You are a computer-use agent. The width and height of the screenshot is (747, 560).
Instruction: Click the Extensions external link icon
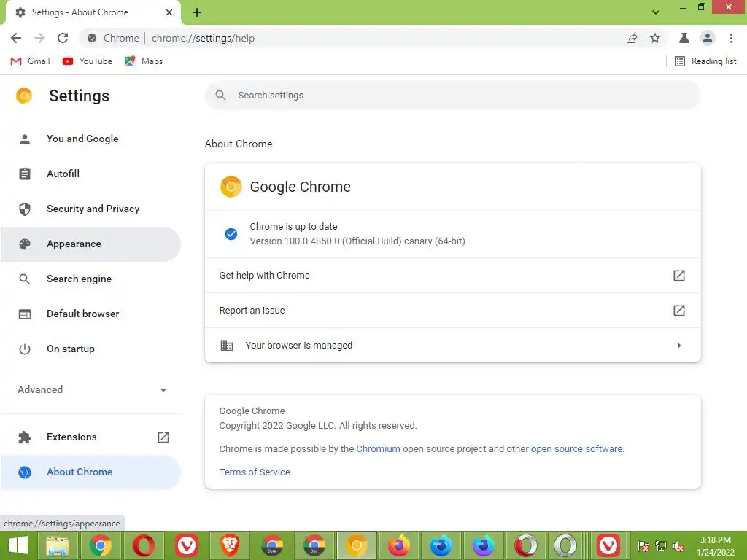(163, 437)
